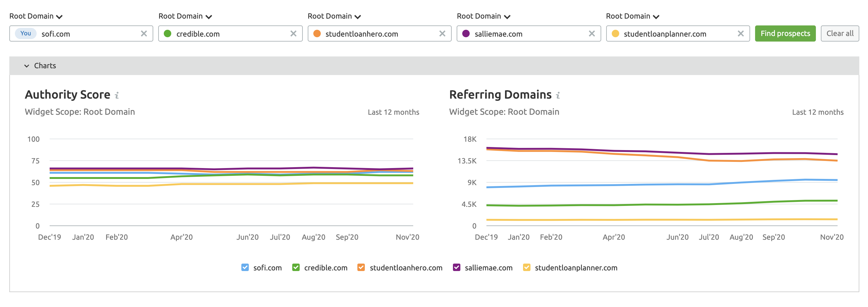Click 'Last 12 months' on Referring Domains

(x=818, y=112)
